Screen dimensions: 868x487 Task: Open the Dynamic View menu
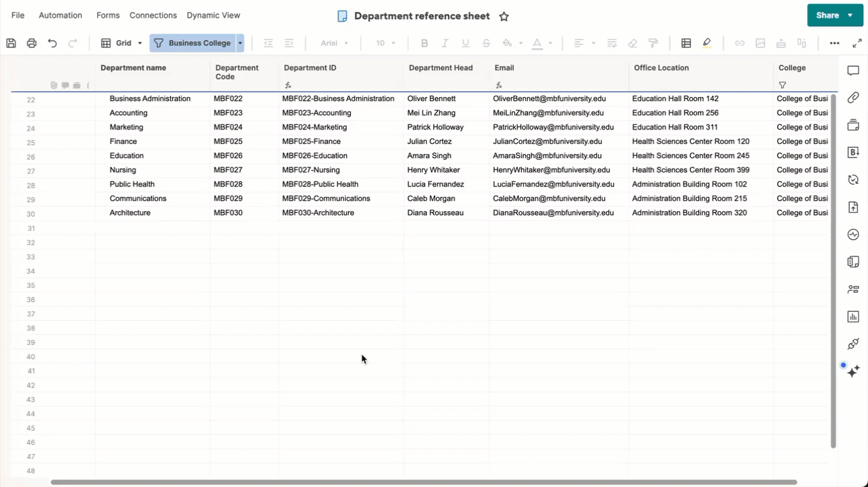[213, 15]
